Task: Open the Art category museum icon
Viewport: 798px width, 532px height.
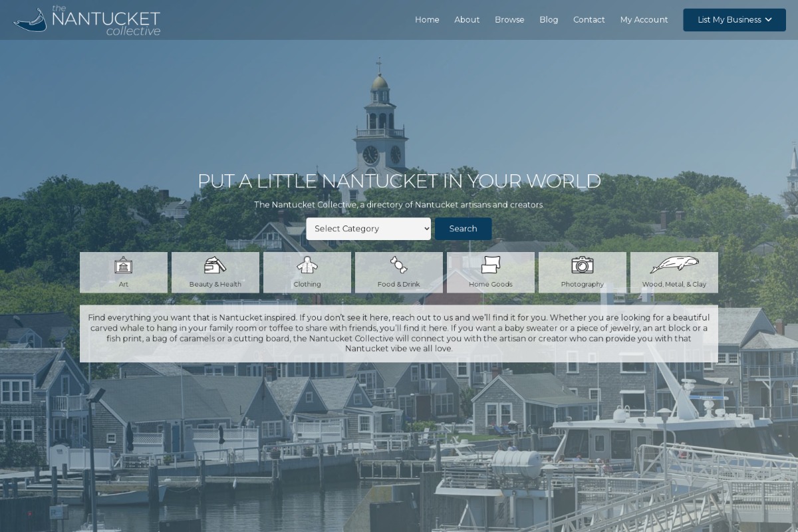Action: tap(124, 265)
